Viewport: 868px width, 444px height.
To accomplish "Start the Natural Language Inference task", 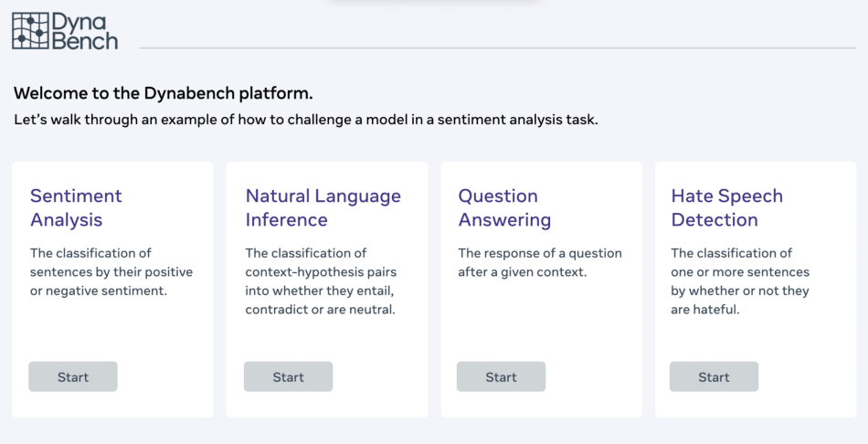I will click(288, 376).
